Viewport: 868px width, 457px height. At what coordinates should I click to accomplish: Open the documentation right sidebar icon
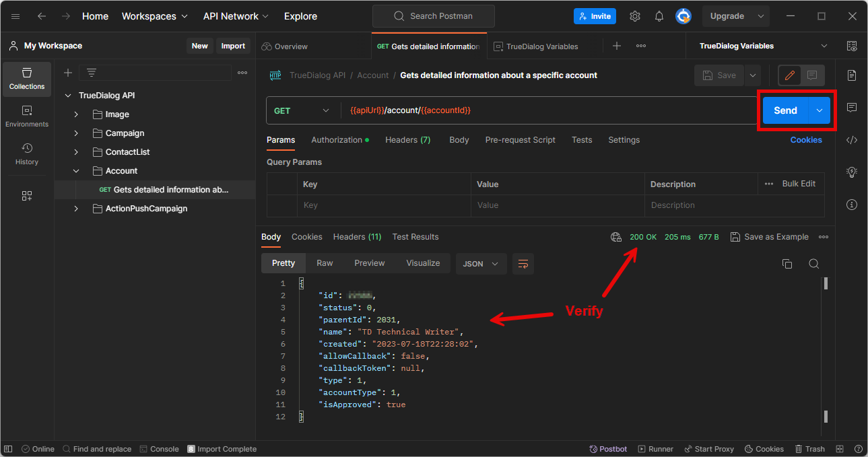[852, 75]
